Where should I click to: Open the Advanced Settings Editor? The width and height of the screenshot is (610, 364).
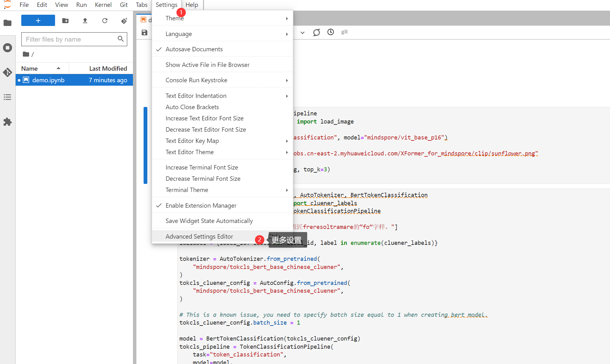[x=199, y=236]
